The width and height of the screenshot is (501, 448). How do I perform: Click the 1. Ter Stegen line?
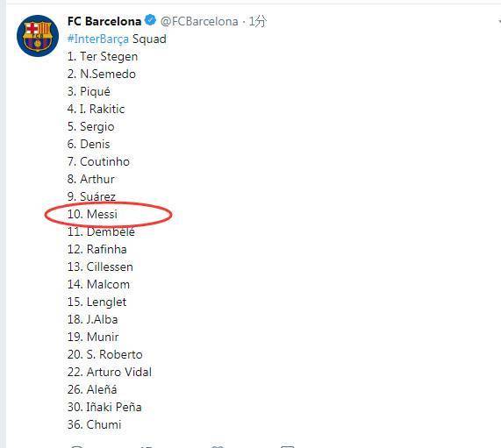[x=103, y=56]
